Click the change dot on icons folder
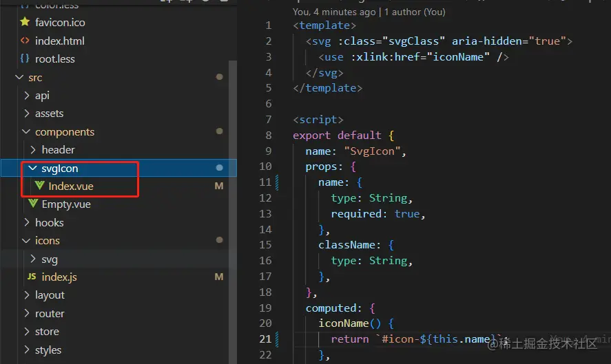 tap(219, 240)
